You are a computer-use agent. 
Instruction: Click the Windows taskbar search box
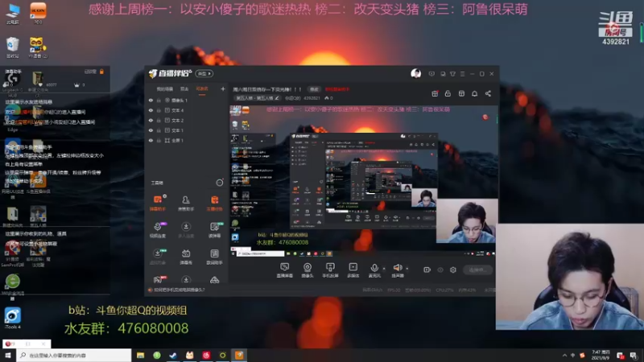tap(74, 356)
